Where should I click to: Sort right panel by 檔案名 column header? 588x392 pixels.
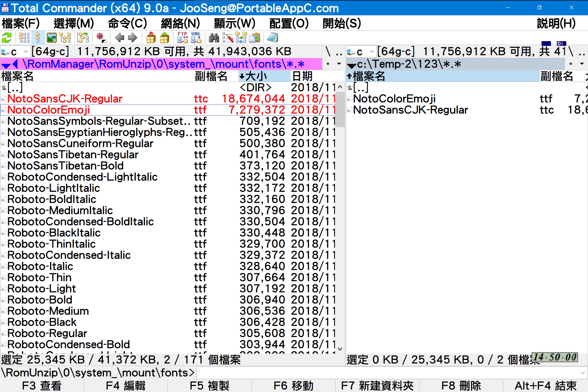pos(443,76)
